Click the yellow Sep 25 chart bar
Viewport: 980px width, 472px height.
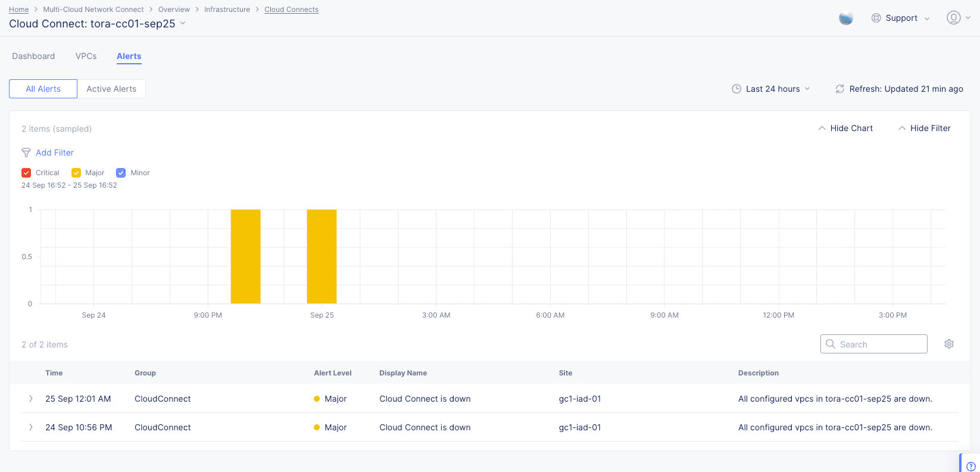pyautogui.click(x=322, y=256)
